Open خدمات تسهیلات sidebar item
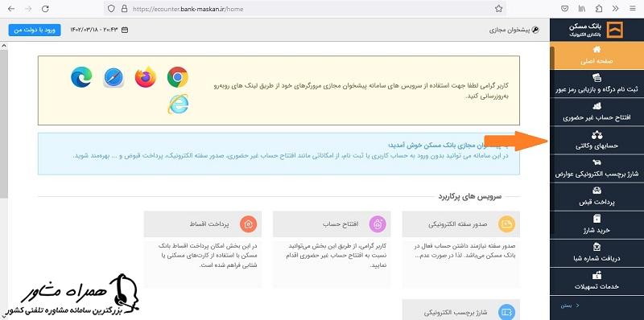Image resolution: width=644 pixels, height=320 pixels. tap(597, 281)
